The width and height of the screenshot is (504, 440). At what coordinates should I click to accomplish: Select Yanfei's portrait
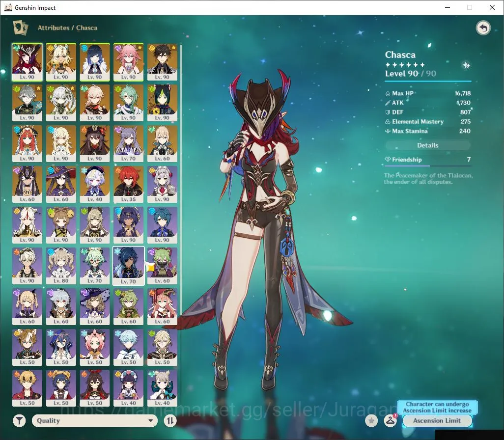click(x=162, y=307)
